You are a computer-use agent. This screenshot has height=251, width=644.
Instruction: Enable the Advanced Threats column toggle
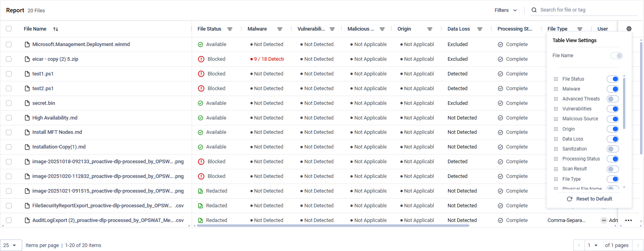pos(613,99)
